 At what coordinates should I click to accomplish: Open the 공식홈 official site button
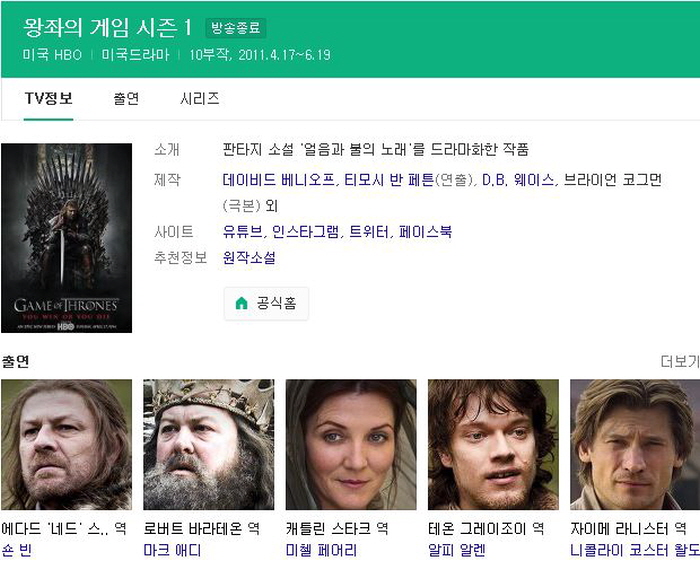(x=266, y=303)
